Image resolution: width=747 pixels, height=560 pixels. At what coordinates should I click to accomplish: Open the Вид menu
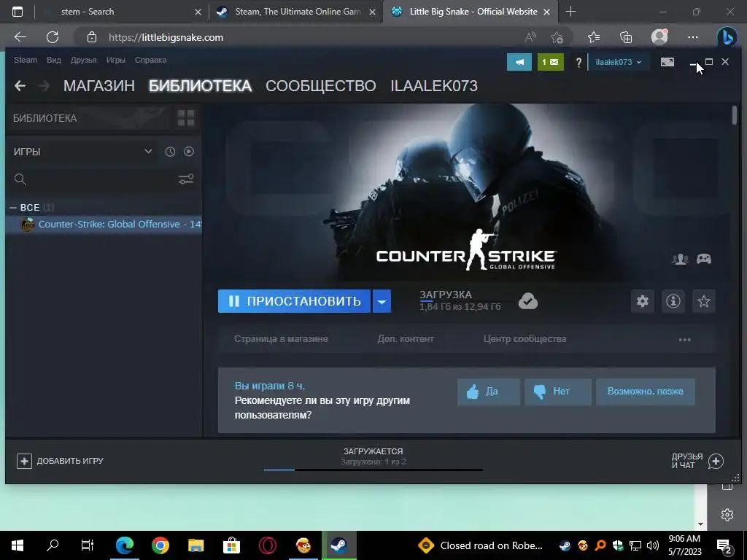tap(54, 60)
